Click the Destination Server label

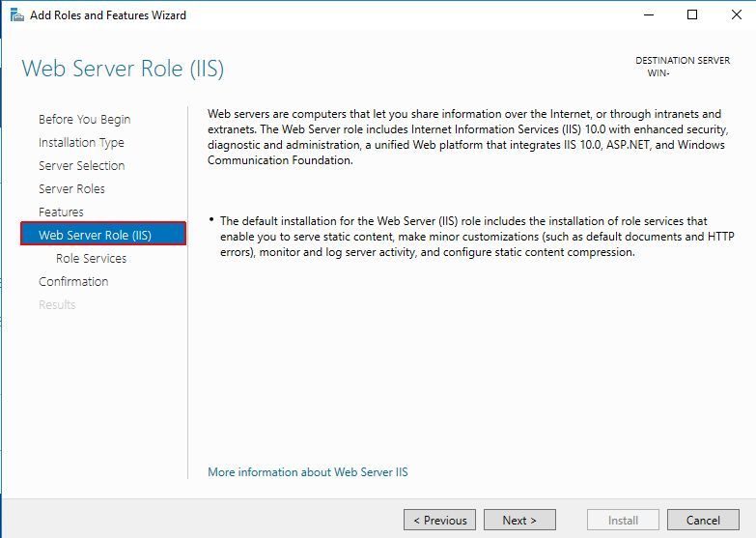point(682,61)
